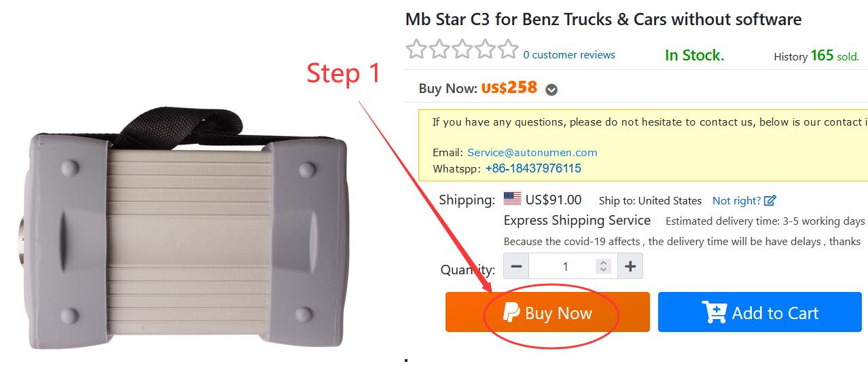Decrease quantity with the minus button
This screenshot has height=368, width=868.
point(516,266)
